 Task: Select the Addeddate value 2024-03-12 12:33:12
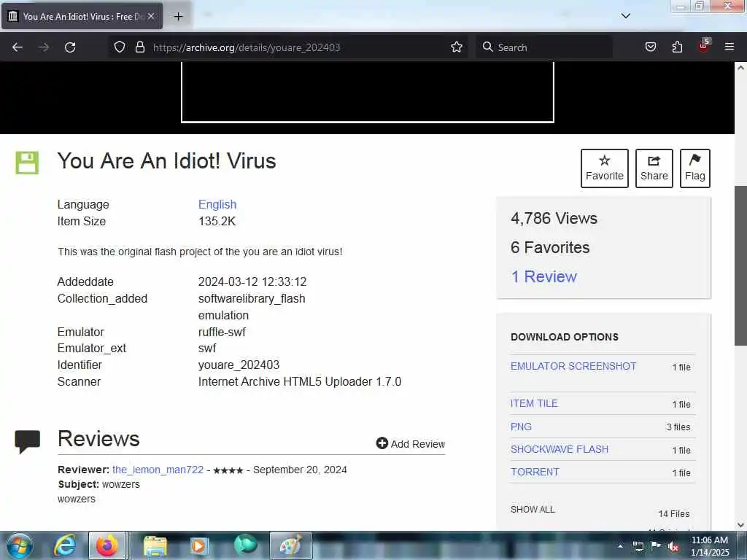coord(252,281)
